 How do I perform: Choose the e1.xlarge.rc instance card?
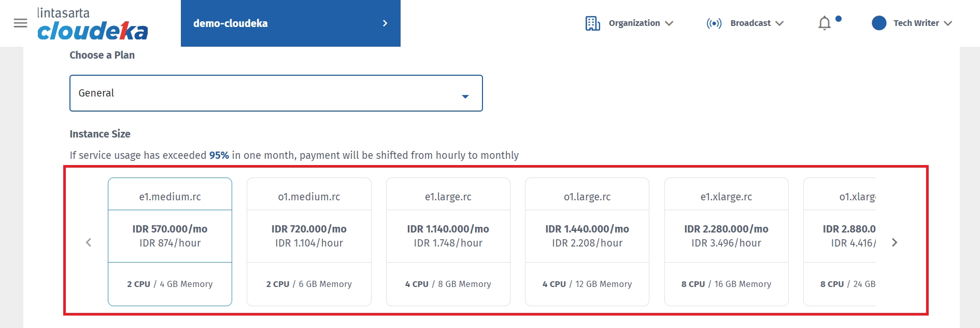click(726, 241)
